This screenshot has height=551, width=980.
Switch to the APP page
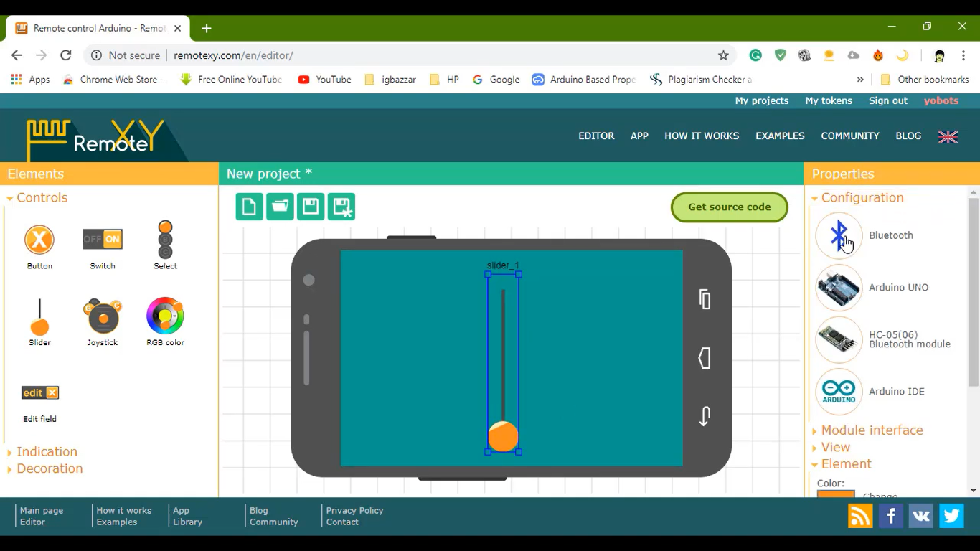[639, 136]
